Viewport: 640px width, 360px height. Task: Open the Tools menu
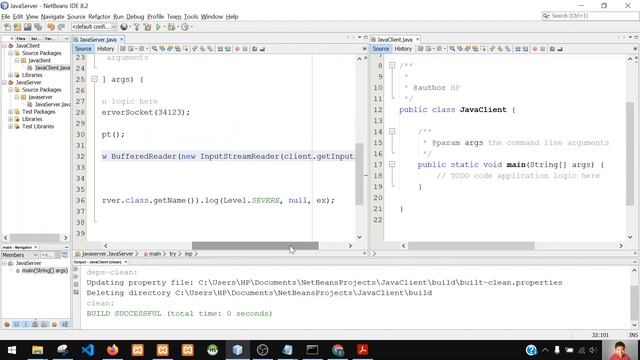pos(191,17)
